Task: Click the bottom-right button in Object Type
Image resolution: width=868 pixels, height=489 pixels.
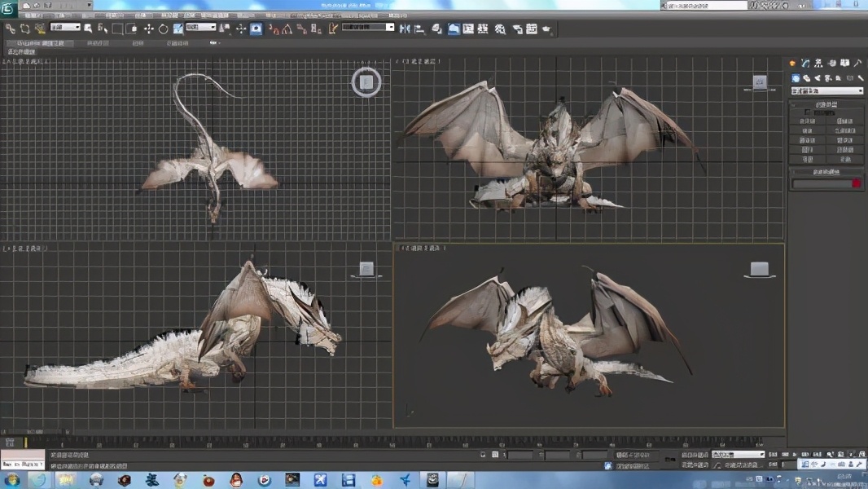Action: (844, 159)
